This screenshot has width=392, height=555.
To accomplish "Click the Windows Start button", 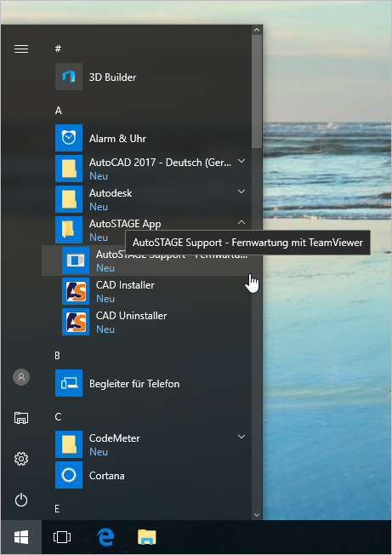I will 21,538.
